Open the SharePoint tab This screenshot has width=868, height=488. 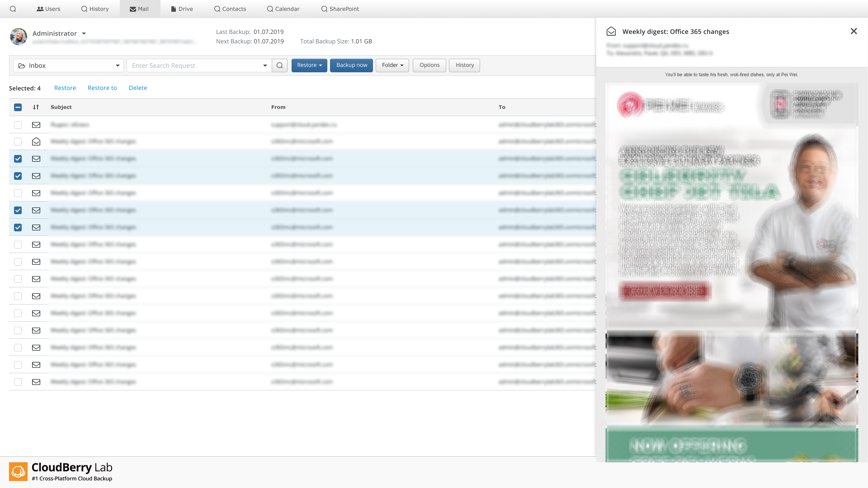[x=340, y=9]
